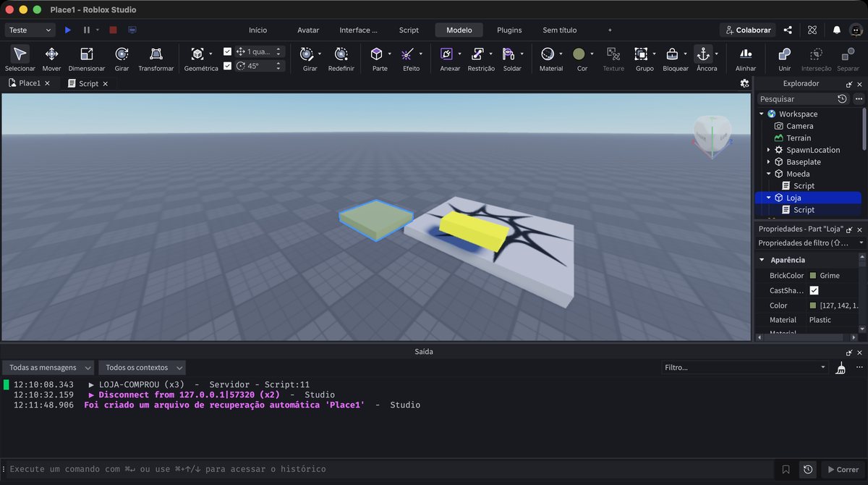Screen dimensions: 868x485
Task: Add a new tab with plus
Action: 610,30
